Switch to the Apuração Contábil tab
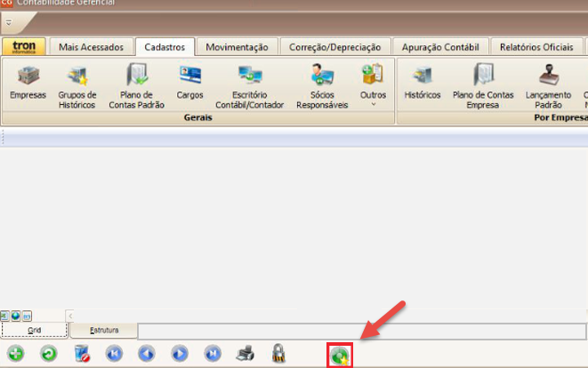Image resolution: width=588 pixels, height=368 pixels. pyautogui.click(x=439, y=47)
